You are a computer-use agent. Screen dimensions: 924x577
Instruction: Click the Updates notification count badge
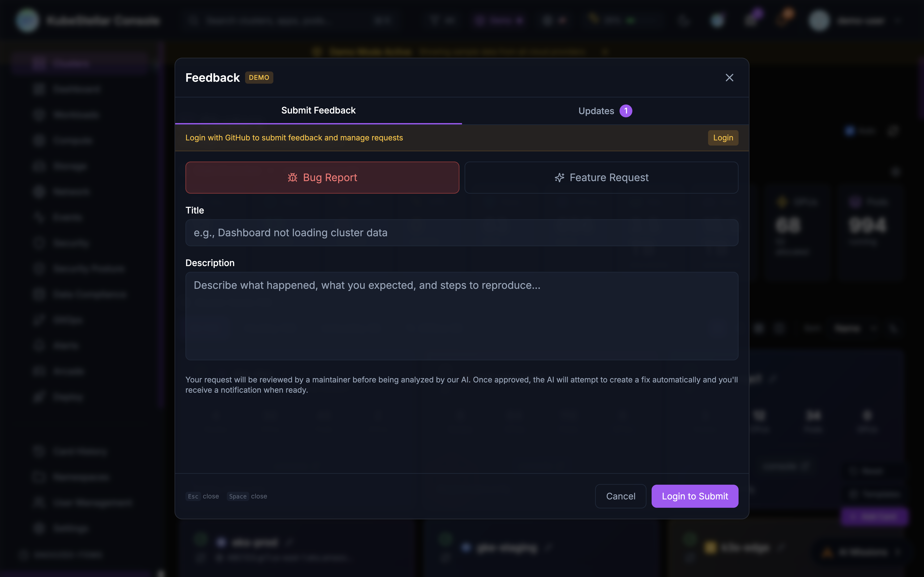(x=626, y=111)
